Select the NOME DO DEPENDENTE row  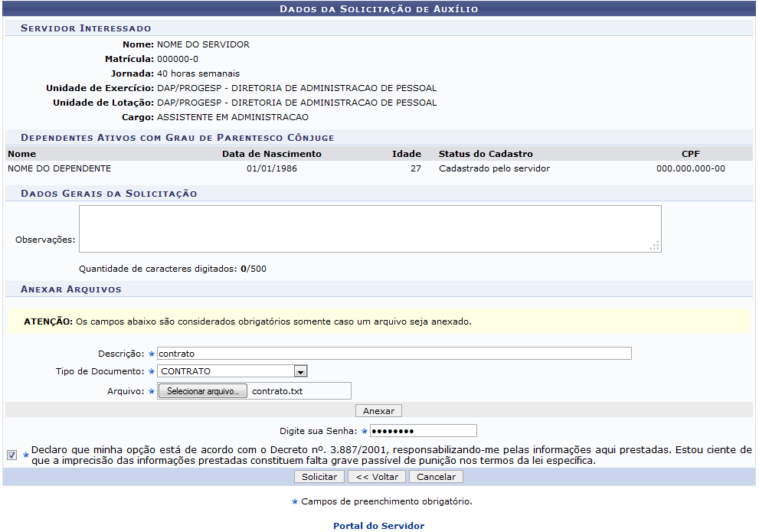60,168
